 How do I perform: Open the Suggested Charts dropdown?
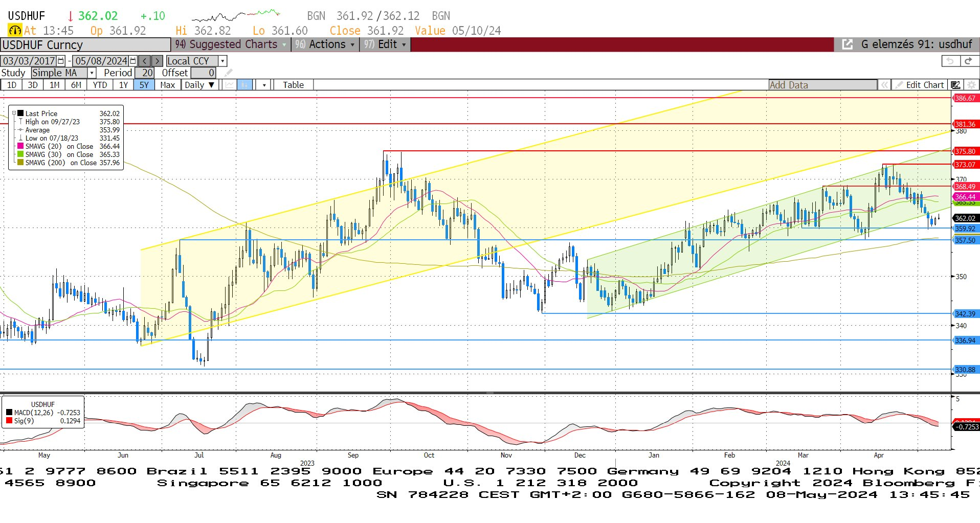click(x=231, y=44)
